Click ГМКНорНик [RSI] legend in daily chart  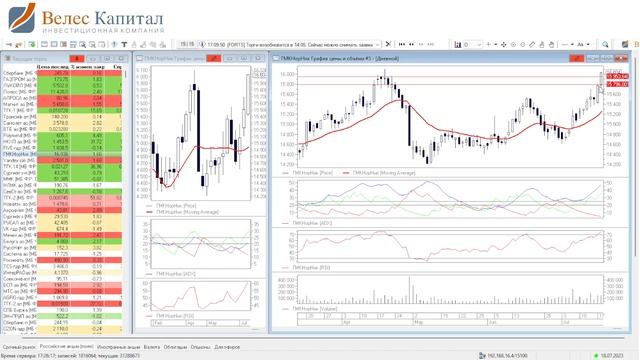point(307,268)
